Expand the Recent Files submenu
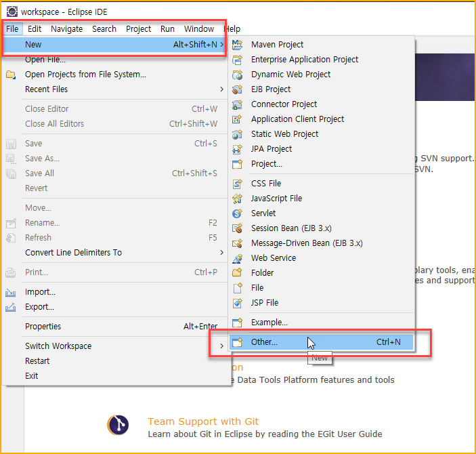Image resolution: width=476 pixels, height=454 pixels. coord(222,89)
